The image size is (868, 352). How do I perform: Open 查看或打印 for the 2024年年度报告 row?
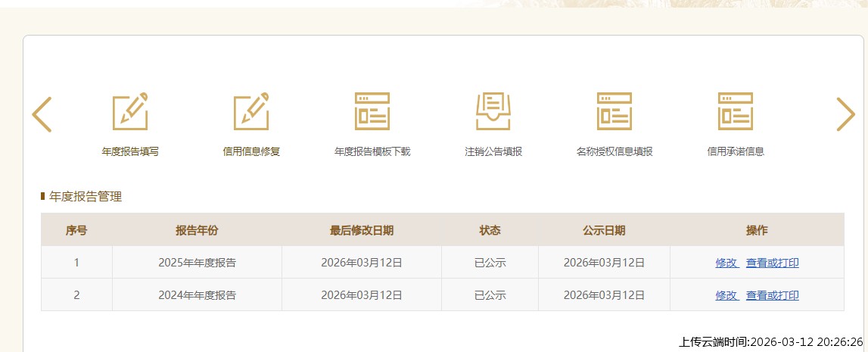(772, 295)
